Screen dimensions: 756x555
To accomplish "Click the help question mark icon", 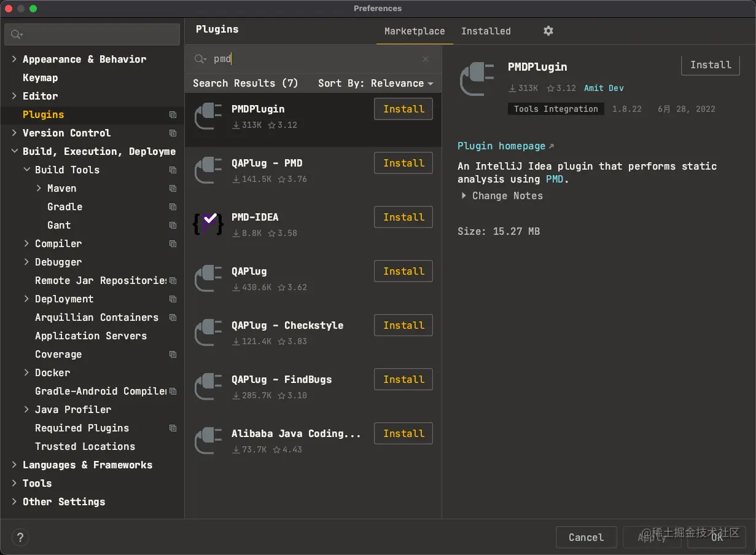I will (x=20, y=537).
